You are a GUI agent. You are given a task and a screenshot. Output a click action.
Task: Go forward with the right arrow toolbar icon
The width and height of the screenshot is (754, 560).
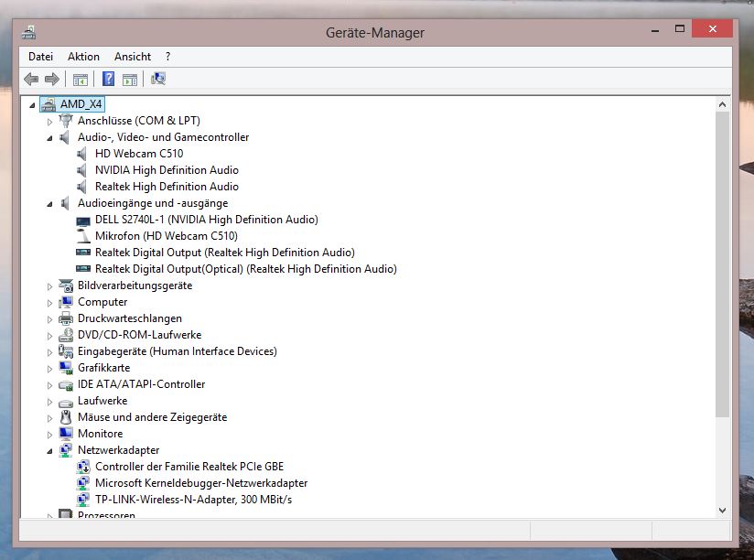(x=52, y=79)
